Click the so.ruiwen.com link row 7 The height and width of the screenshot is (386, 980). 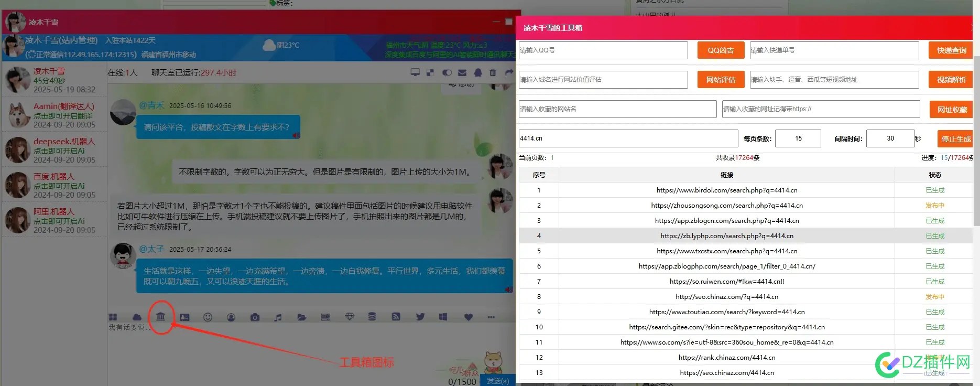point(727,282)
